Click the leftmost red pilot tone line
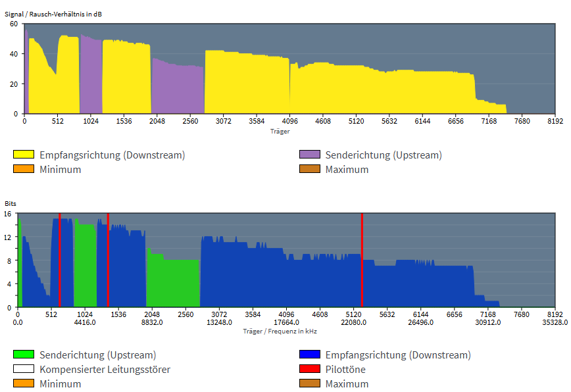The width and height of the screenshot is (571, 392). (60, 263)
